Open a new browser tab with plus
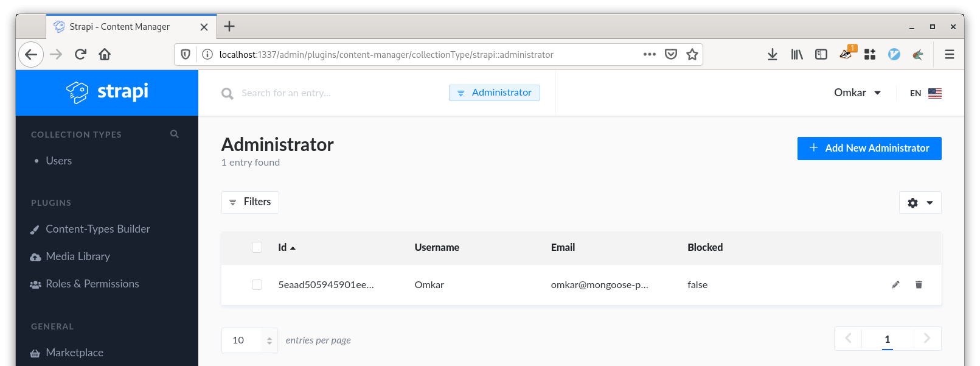Viewport: 980px width, 366px height. click(x=229, y=26)
